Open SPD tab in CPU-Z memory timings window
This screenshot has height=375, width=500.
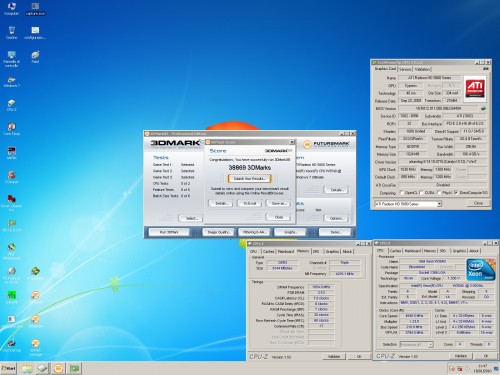coord(316,251)
